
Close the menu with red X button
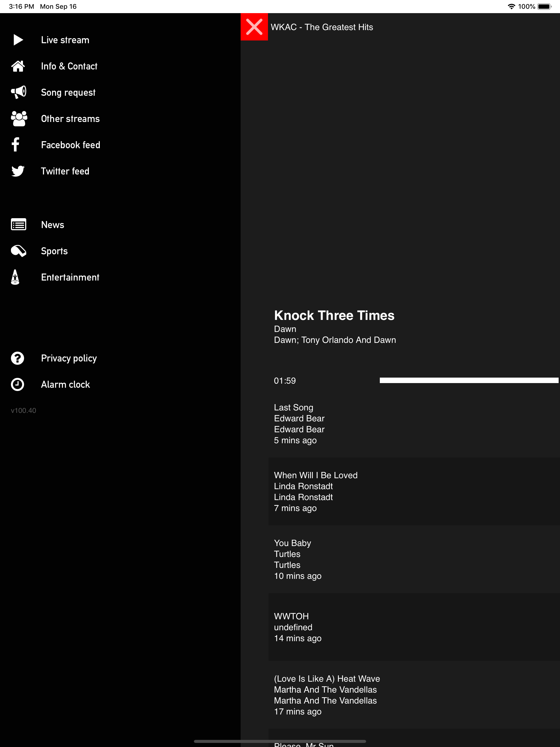pyautogui.click(x=254, y=27)
